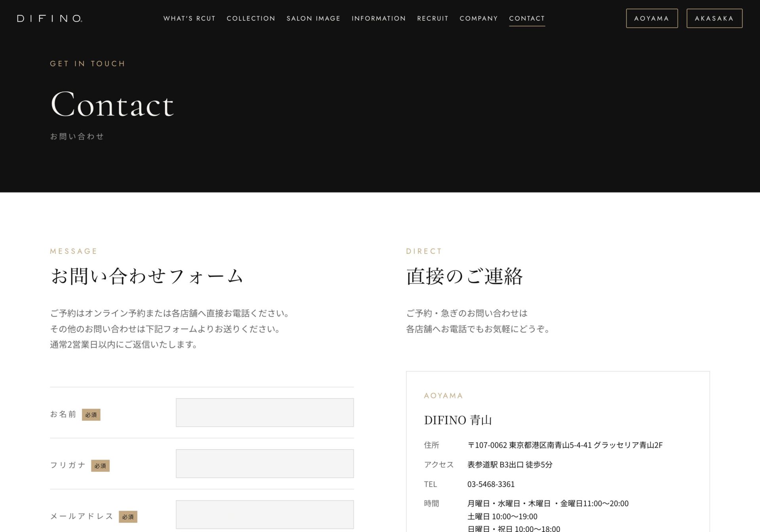Click the DIFINO logo
The height and width of the screenshot is (532, 760).
pyautogui.click(x=49, y=18)
